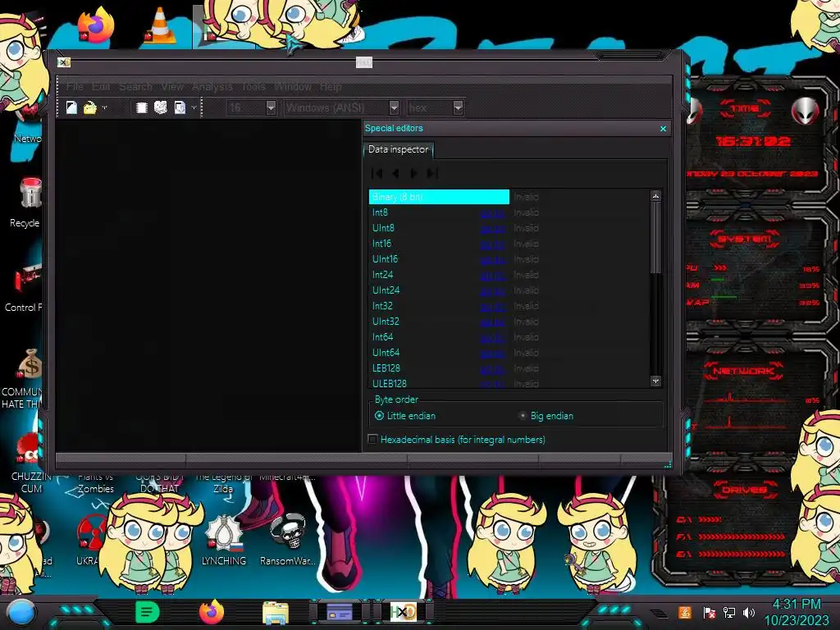Jump to last byte in Data inspector
Viewport: 840px width, 630px height.
point(432,173)
